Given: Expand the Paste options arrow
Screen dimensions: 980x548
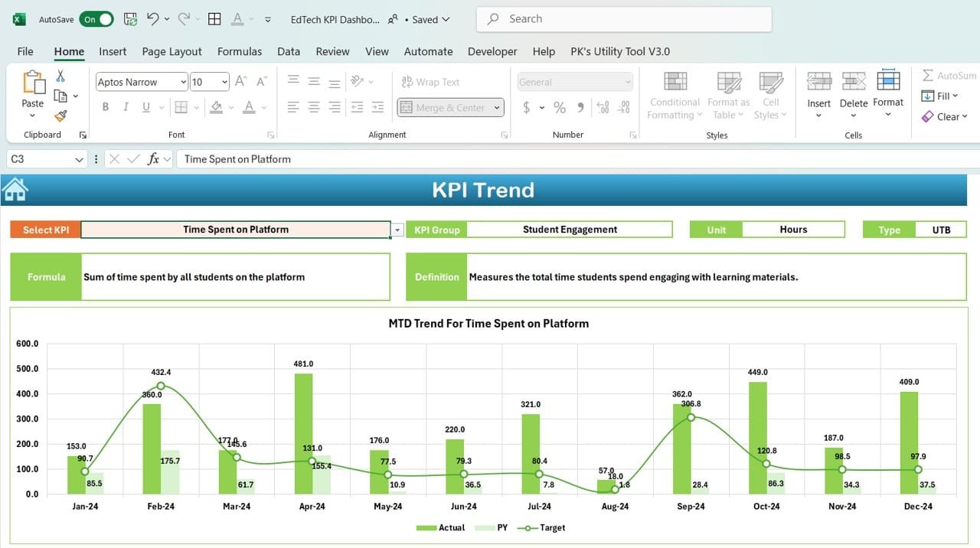Looking at the screenshot, I should point(32,116).
